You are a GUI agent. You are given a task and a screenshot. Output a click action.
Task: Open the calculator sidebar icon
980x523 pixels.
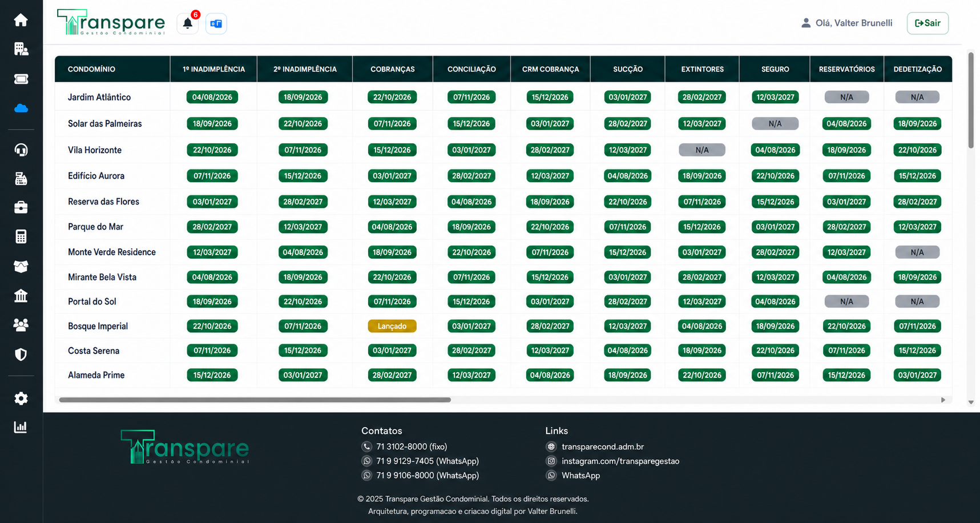click(x=21, y=236)
